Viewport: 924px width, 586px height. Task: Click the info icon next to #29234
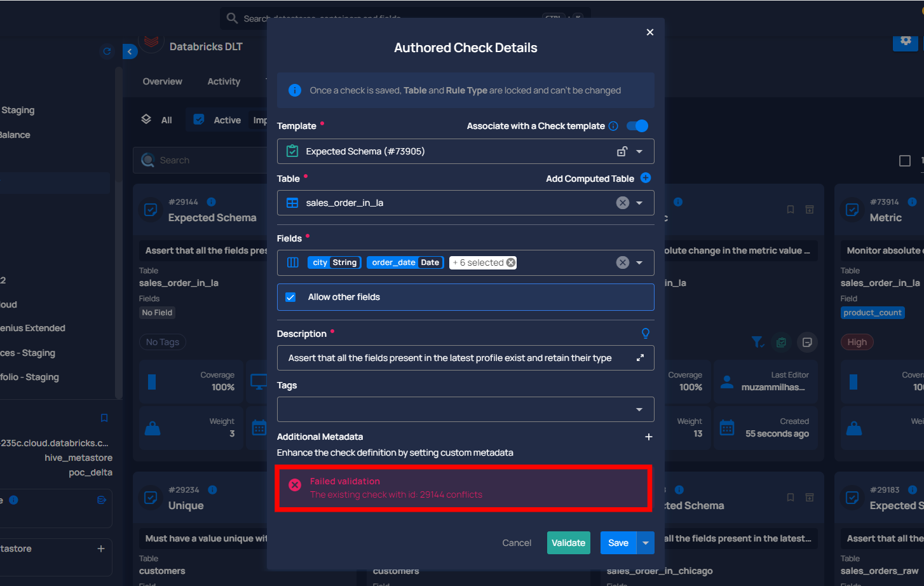coord(212,489)
